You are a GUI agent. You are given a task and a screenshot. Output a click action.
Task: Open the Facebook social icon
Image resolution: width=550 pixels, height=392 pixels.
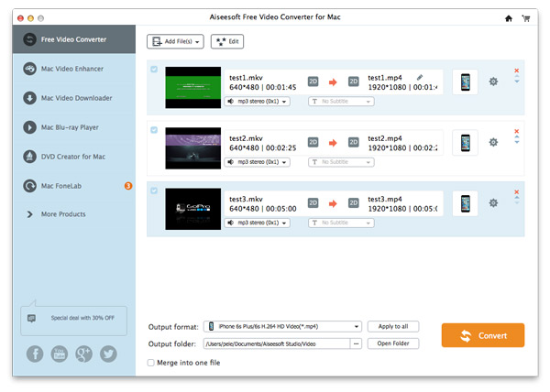click(35, 354)
